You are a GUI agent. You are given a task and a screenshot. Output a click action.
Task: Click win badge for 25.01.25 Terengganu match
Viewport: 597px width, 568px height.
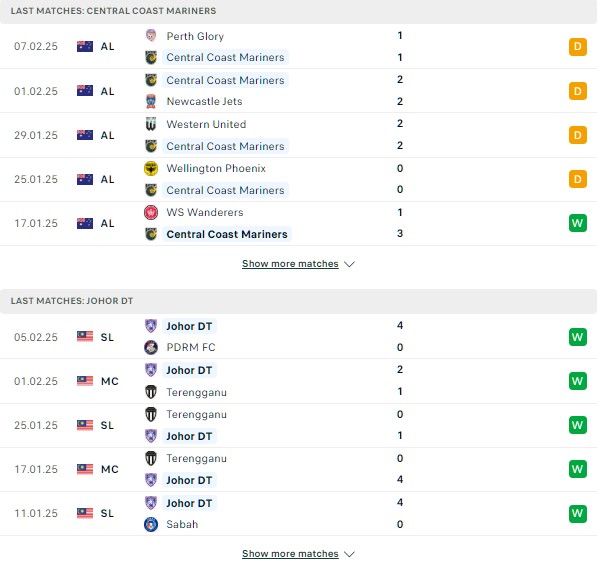click(x=578, y=425)
